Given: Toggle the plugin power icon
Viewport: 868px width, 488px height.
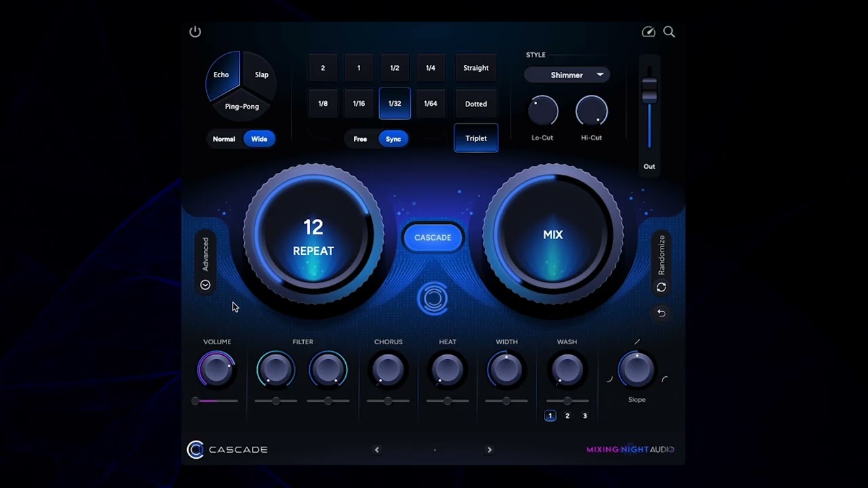Looking at the screenshot, I should coord(195,32).
